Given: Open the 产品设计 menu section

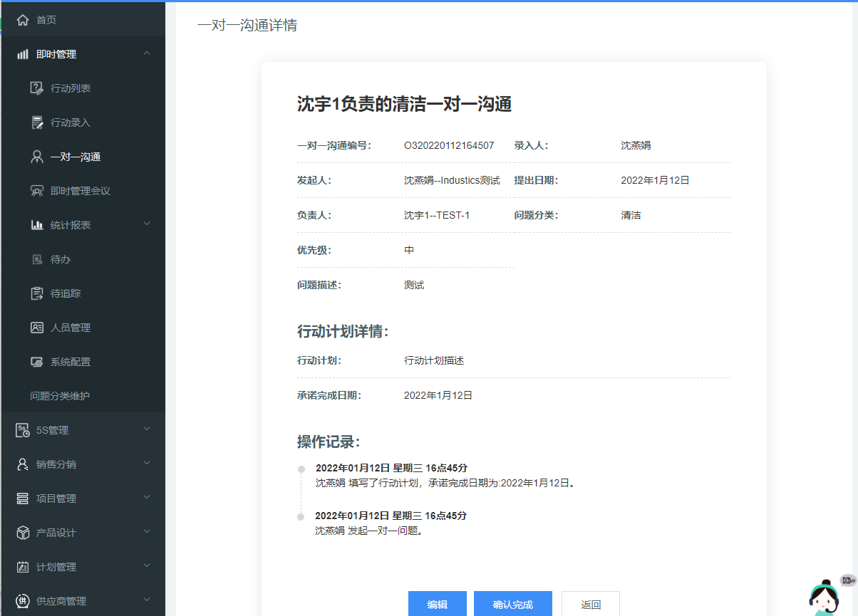Looking at the screenshot, I should tap(147, 532).
